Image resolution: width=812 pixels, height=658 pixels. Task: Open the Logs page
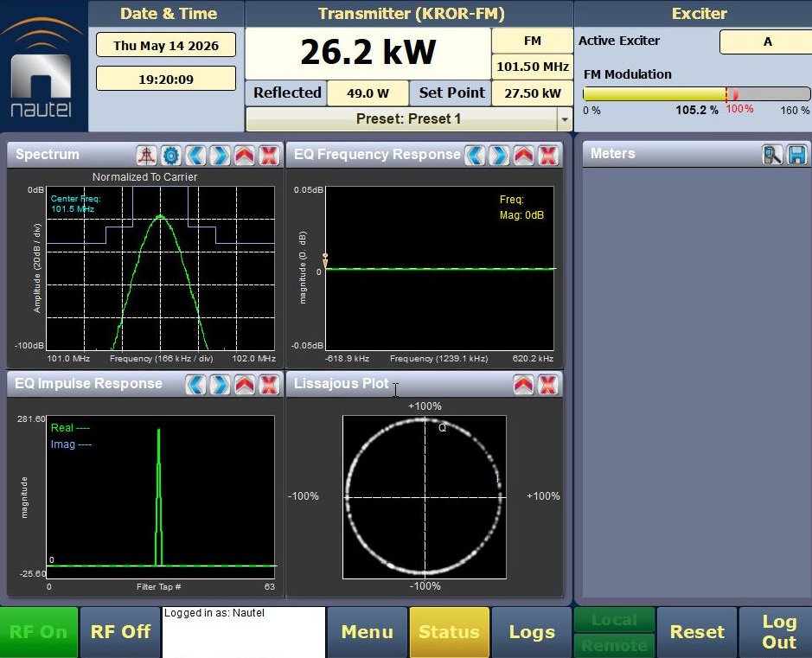(532, 632)
